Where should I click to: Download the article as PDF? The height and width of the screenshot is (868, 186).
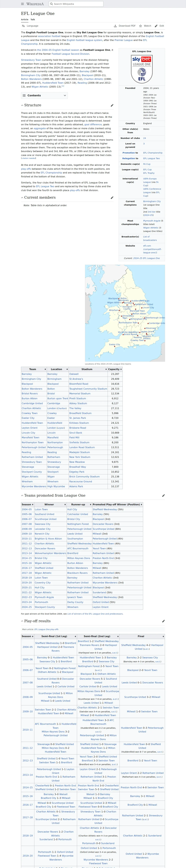[125, 26]
